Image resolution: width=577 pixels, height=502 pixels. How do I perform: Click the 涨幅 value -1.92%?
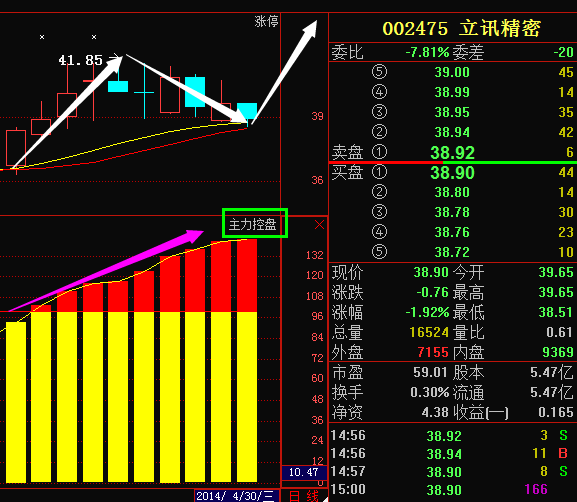(427, 312)
